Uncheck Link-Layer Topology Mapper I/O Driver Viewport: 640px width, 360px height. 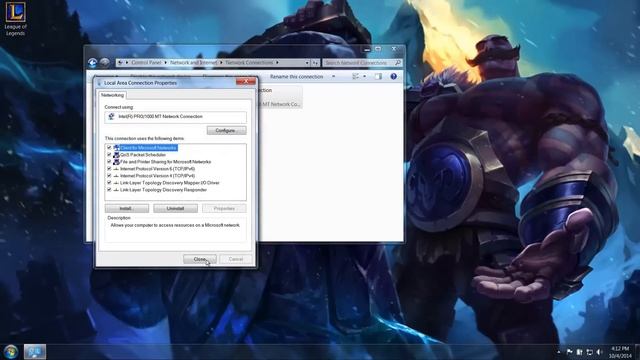click(x=109, y=183)
